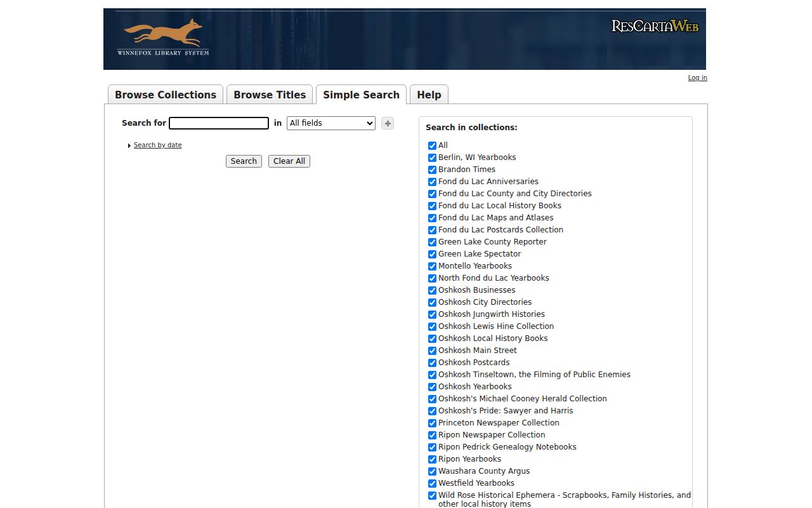Toggle Fond du Lac Anniversaries checkbox
This screenshot has width=812, height=508.
click(x=432, y=182)
